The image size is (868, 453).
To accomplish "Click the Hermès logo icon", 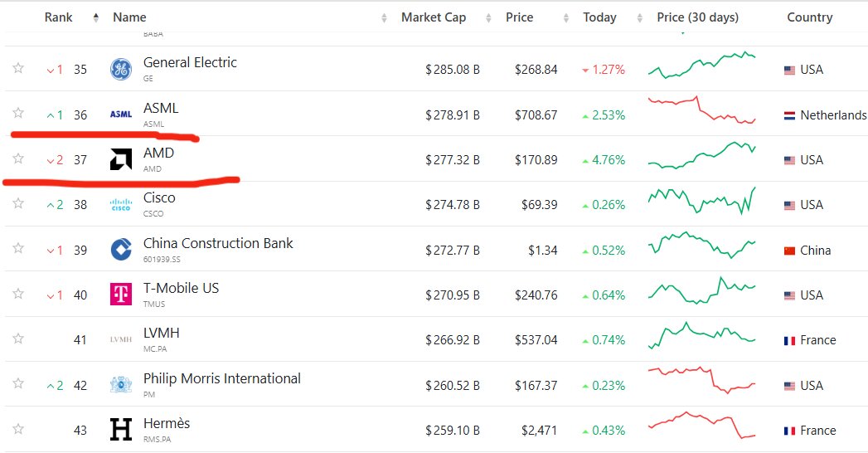I will pos(121,430).
